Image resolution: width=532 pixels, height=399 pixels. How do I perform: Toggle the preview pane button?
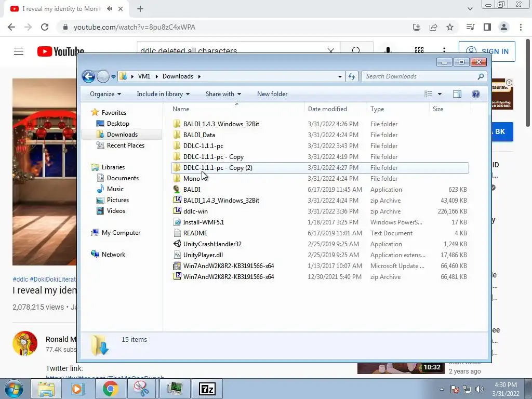[x=457, y=94]
